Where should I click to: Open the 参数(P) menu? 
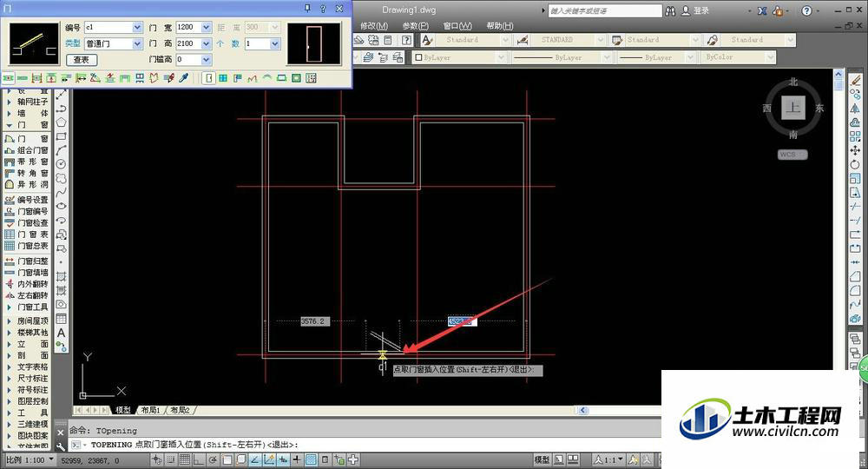click(x=415, y=25)
